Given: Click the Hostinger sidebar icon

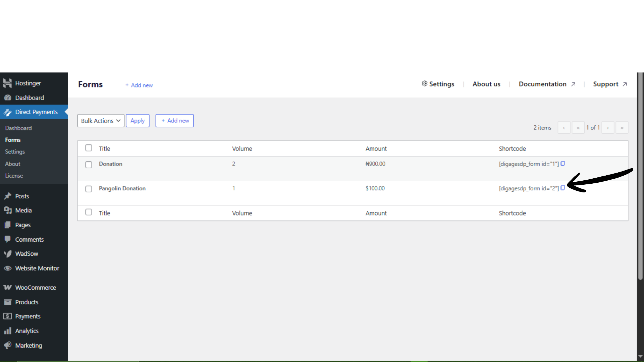Looking at the screenshot, I should pyautogui.click(x=7, y=83).
